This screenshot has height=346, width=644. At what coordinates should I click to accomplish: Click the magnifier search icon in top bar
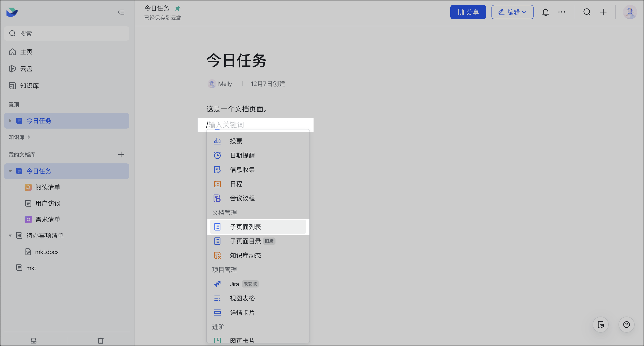coord(587,12)
